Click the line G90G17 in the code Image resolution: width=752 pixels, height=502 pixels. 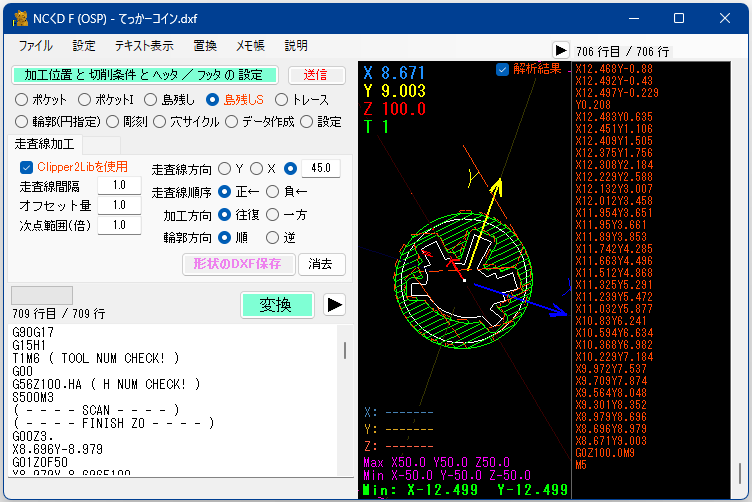(x=33, y=332)
